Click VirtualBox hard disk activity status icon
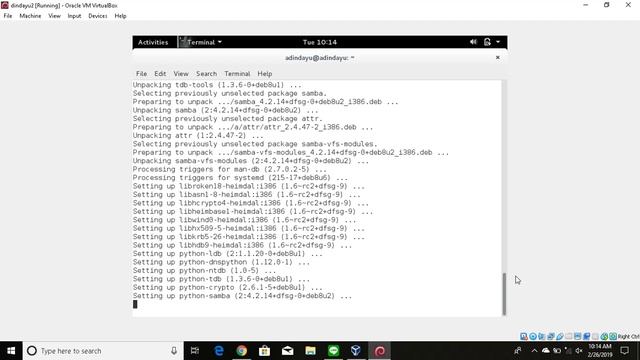The width and height of the screenshot is (640, 360). pyautogui.click(x=524, y=336)
